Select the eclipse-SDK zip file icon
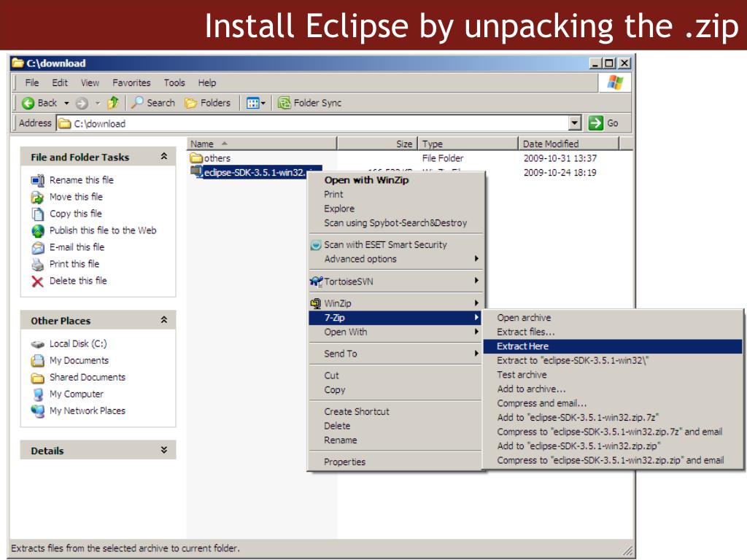Screen dimensions: 747x560 [196, 171]
